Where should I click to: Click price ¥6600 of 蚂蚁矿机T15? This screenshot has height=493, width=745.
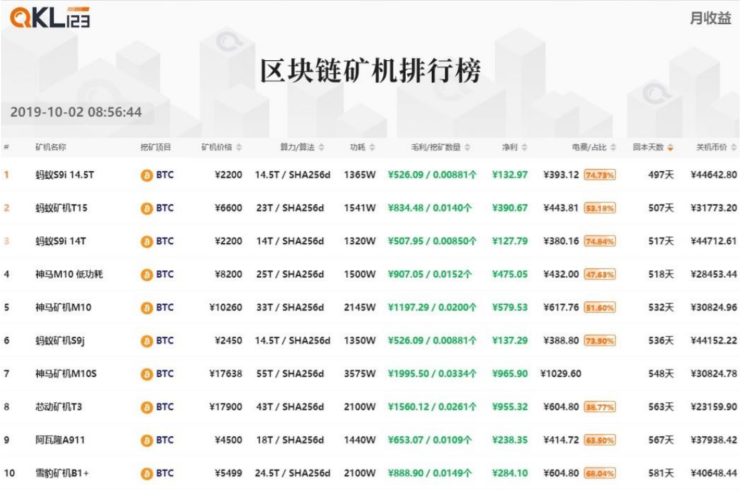point(229,208)
